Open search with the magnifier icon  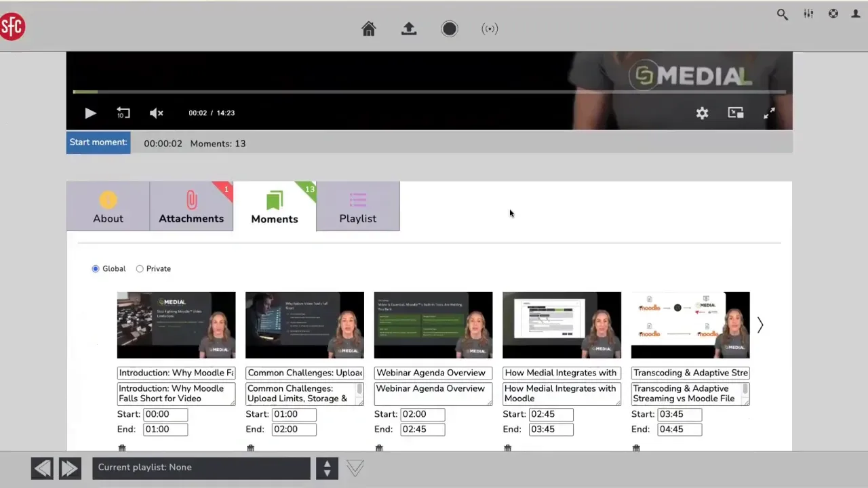point(783,14)
